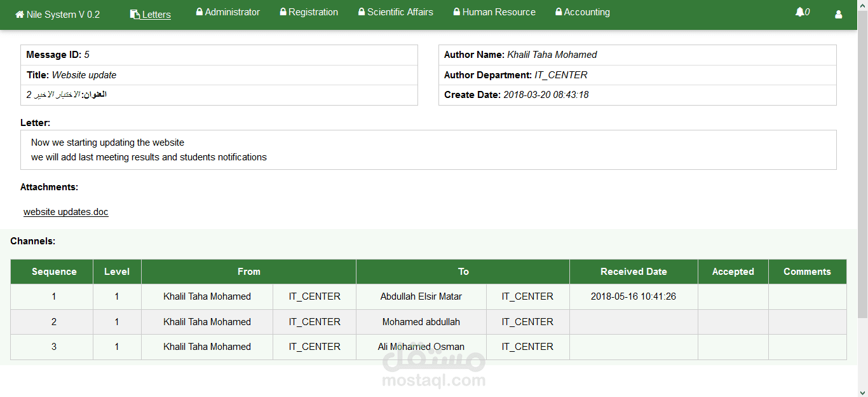Click the lock icon beside Scientific Affairs
The height and width of the screenshot is (397, 868).
[x=362, y=11]
